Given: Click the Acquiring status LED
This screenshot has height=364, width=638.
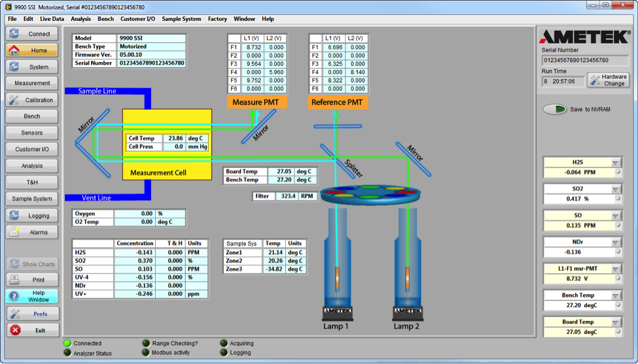Looking at the screenshot, I should [224, 343].
